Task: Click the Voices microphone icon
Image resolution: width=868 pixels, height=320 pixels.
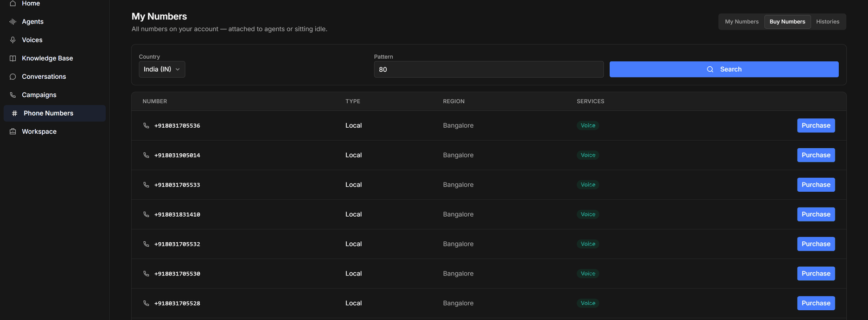Action: (12, 40)
